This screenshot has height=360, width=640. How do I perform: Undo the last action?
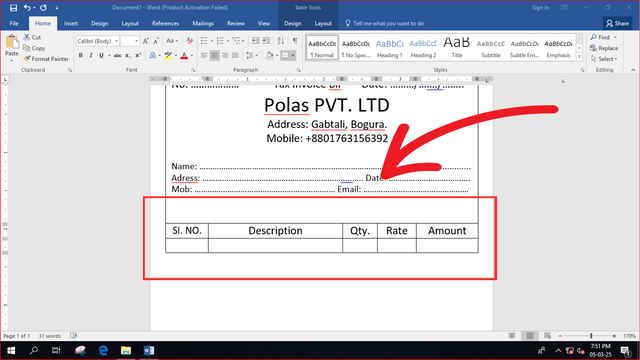click(x=27, y=7)
